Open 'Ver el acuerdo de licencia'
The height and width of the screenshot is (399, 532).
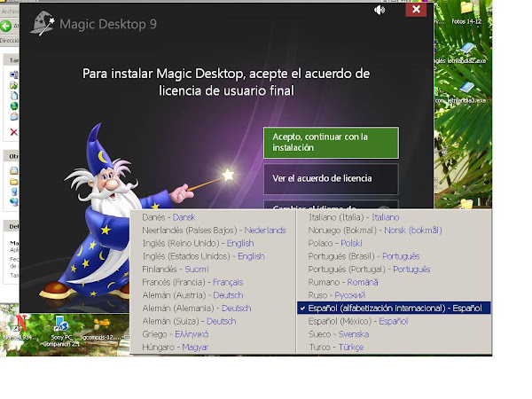coord(331,179)
